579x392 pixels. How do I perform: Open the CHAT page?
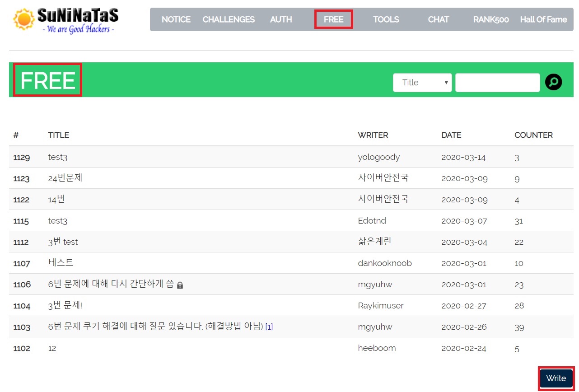[439, 19]
